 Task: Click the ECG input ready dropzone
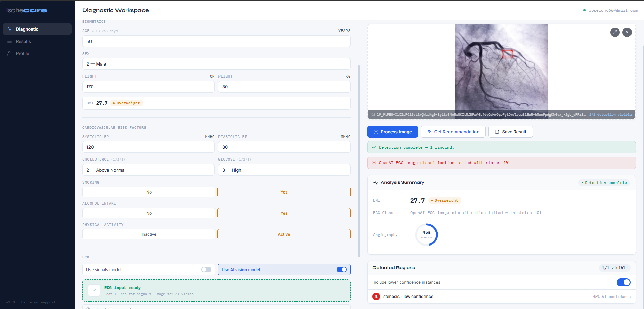pyautogui.click(x=216, y=290)
